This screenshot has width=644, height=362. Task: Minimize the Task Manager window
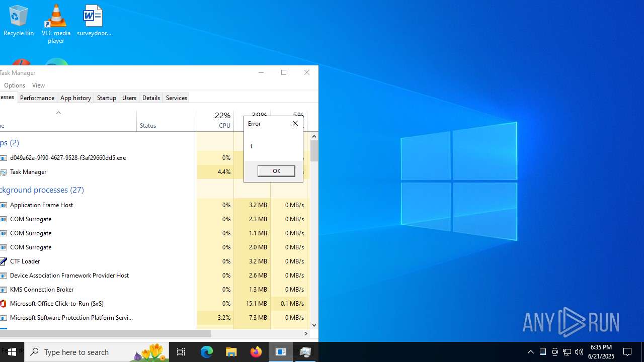click(261, 73)
